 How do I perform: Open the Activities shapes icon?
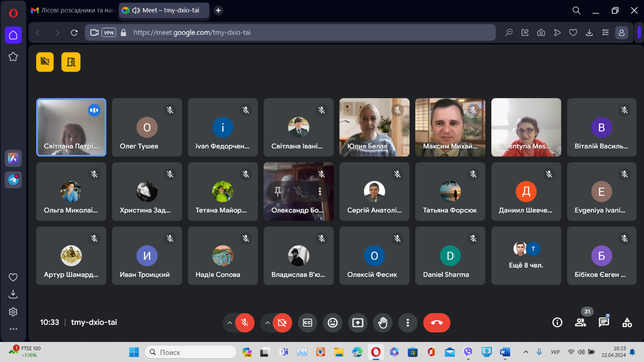pos(627,323)
